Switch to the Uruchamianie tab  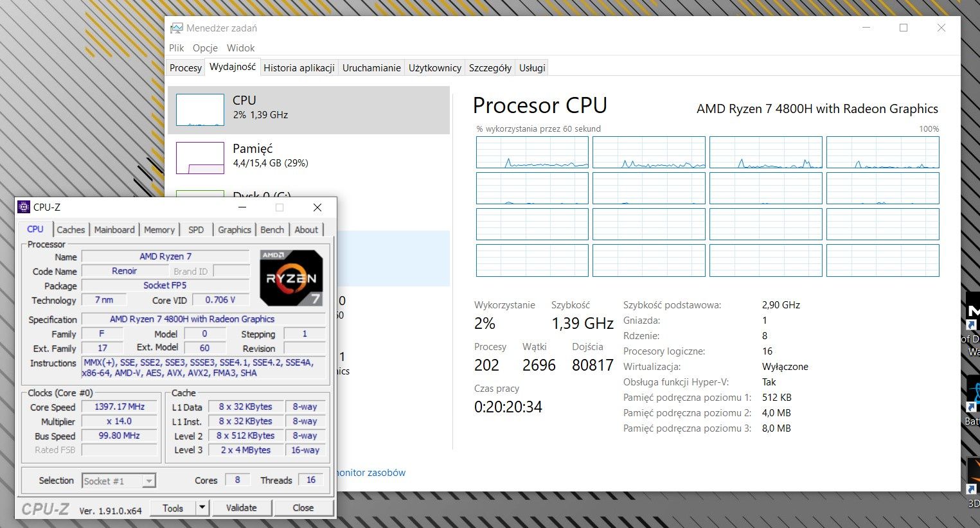click(371, 68)
